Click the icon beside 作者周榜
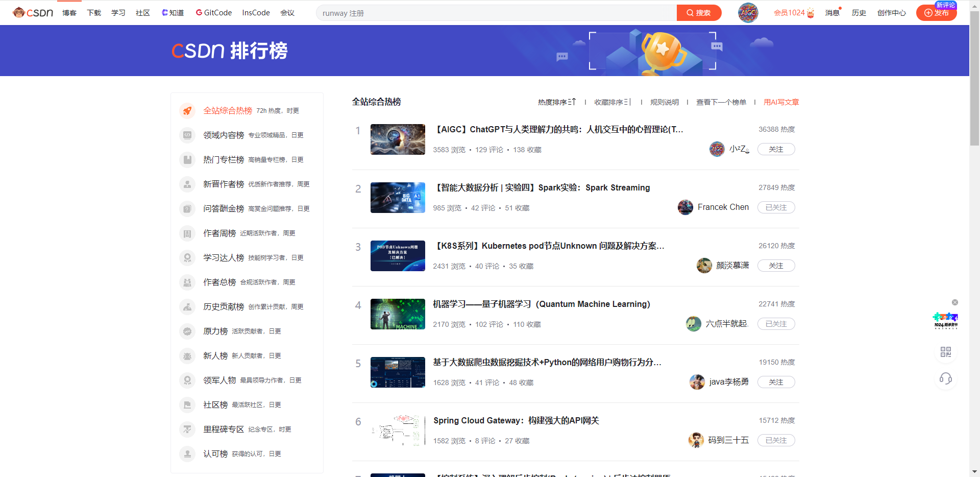 click(x=187, y=233)
